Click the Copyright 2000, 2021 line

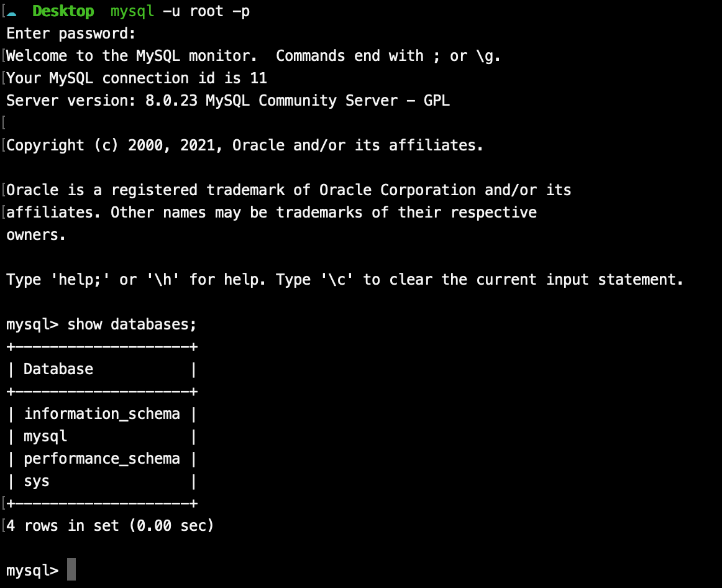[245, 145]
